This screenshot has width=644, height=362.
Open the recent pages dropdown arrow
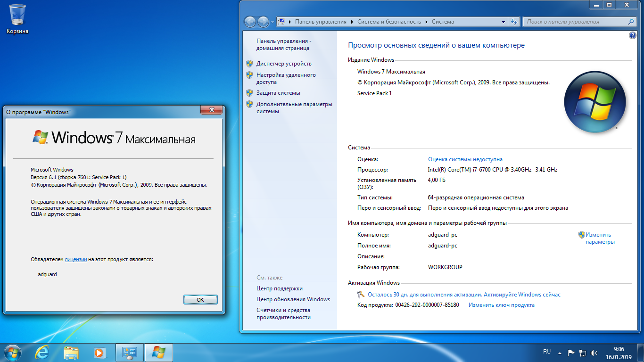coord(272,22)
